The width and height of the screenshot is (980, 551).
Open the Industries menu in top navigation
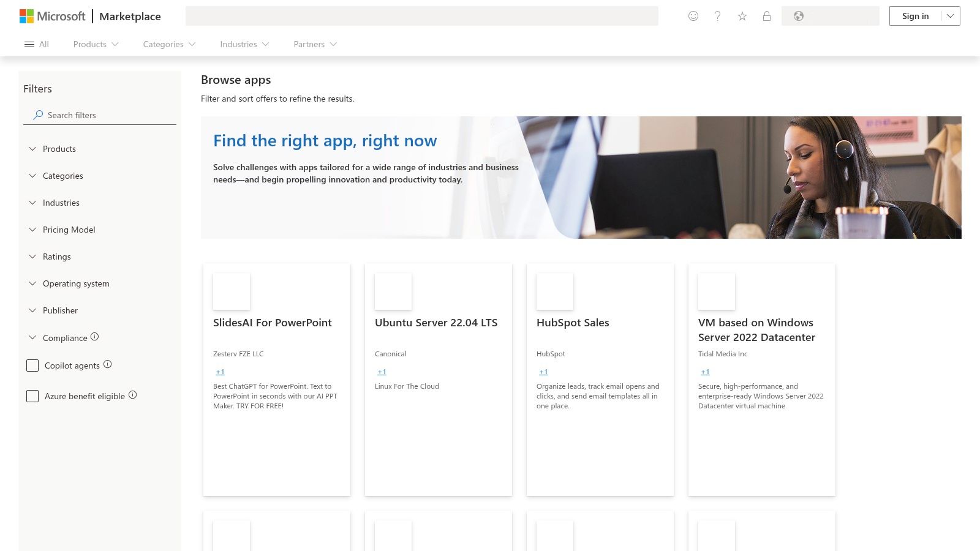point(238,44)
